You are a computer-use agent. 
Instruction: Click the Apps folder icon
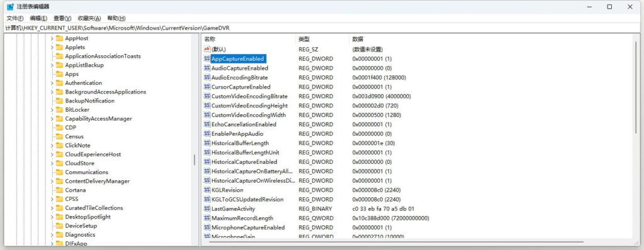59,74
